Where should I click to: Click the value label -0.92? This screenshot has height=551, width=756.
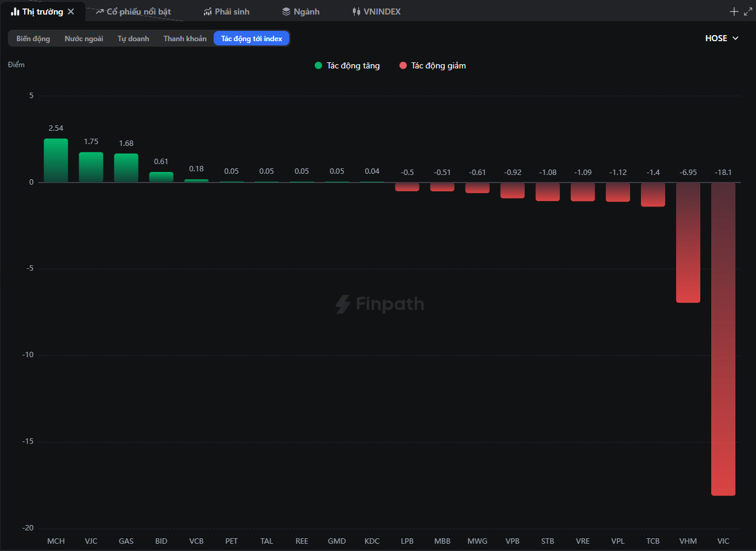pyautogui.click(x=513, y=173)
